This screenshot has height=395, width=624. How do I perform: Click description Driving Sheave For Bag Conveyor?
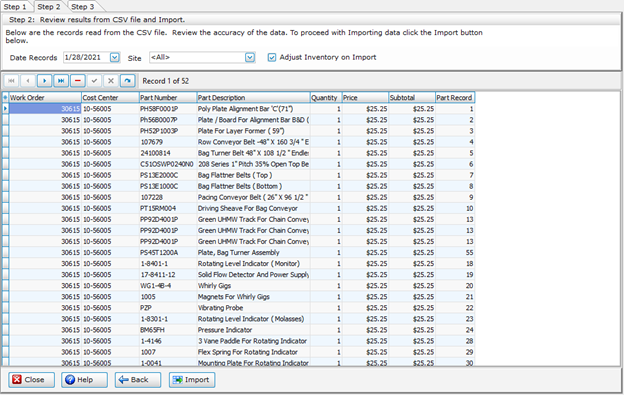coord(253,208)
